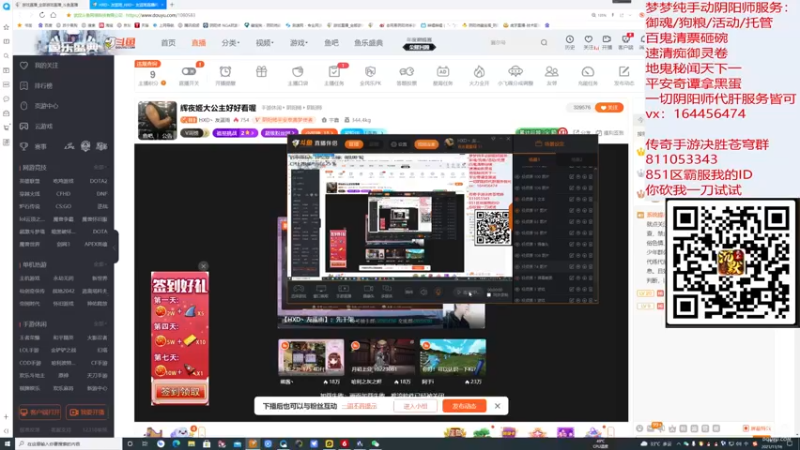Viewport: 800px width, 450px height.
Task: Collapse the left sidebar with the edge handle
Action: pos(116,246)
